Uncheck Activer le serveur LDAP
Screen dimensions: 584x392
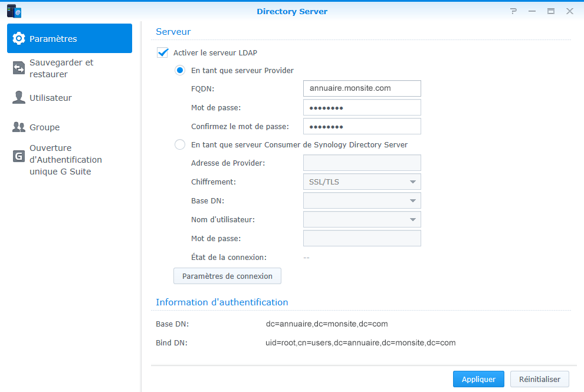pyautogui.click(x=163, y=52)
